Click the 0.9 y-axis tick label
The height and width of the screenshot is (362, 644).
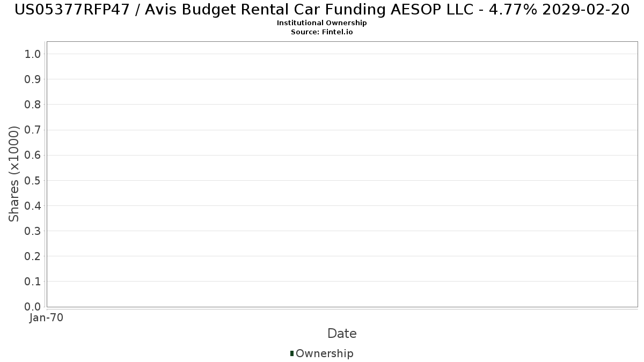(33, 79)
